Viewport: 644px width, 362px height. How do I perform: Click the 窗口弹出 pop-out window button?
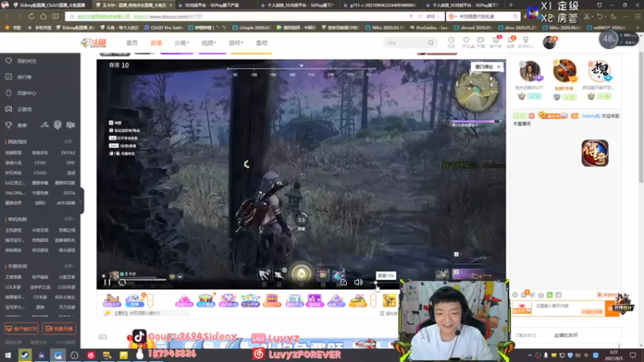[x=484, y=67]
